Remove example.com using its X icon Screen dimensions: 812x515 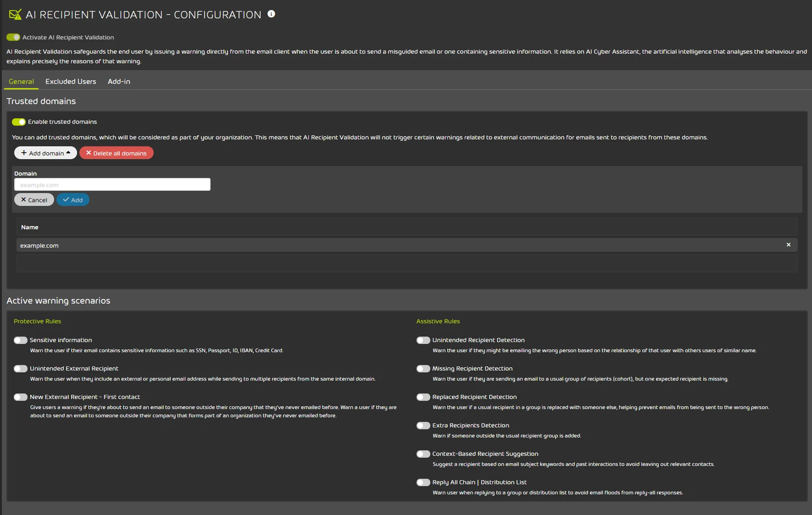(788, 245)
